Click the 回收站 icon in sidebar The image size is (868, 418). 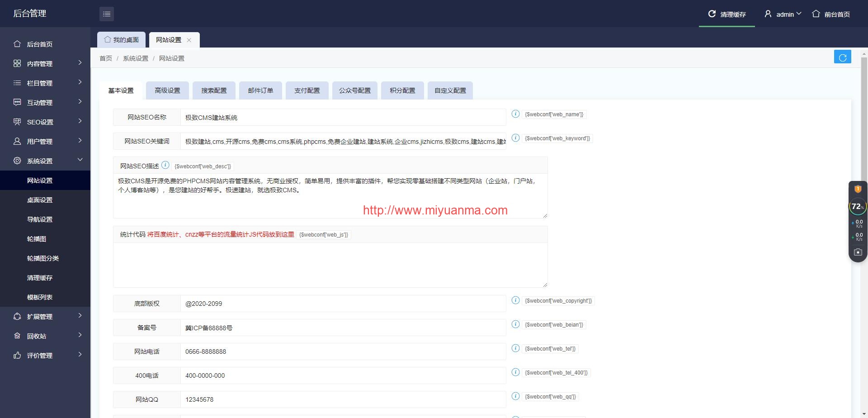point(17,336)
